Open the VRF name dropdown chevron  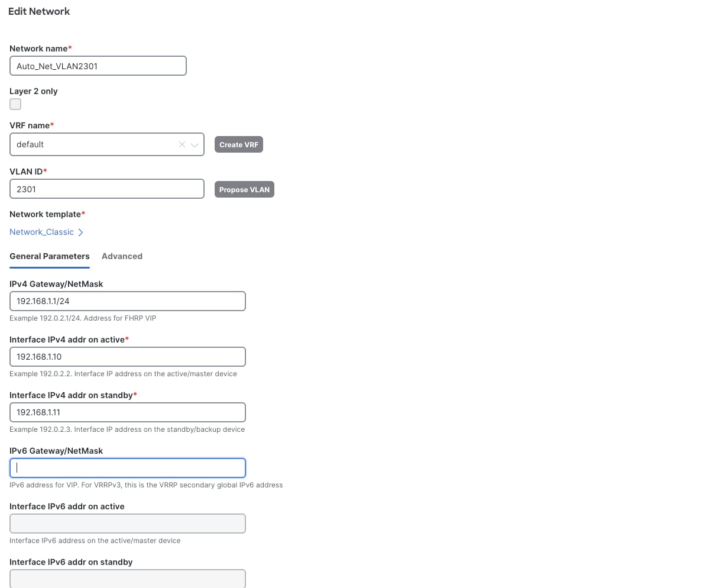tap(195, 144)
